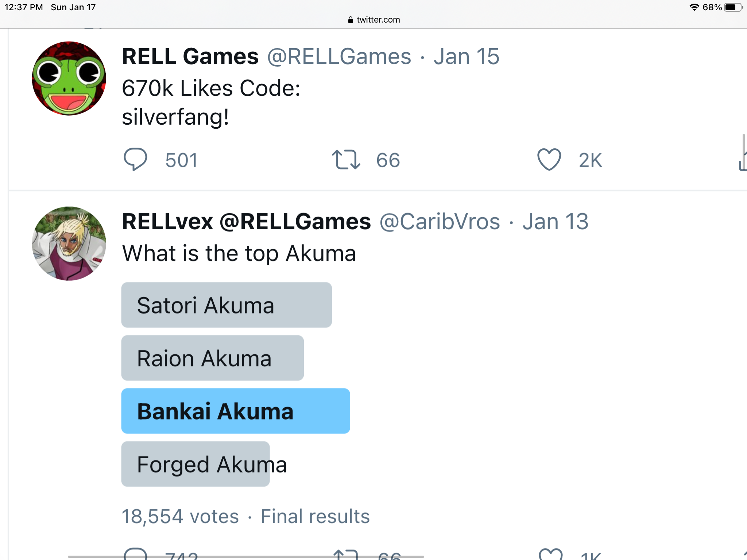The width and height of the screenshot is (747, 560).
Task: Open the Jan 15 tweet timestamp
Action: [466, 57]
